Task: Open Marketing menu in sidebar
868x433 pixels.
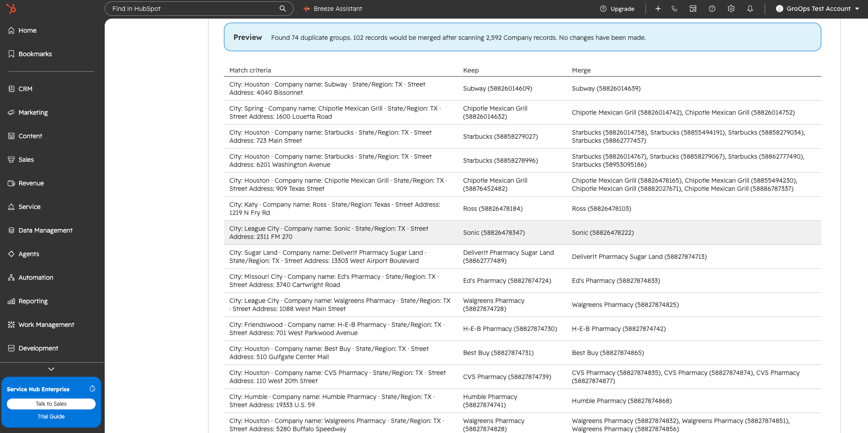Action: [33, 112]
